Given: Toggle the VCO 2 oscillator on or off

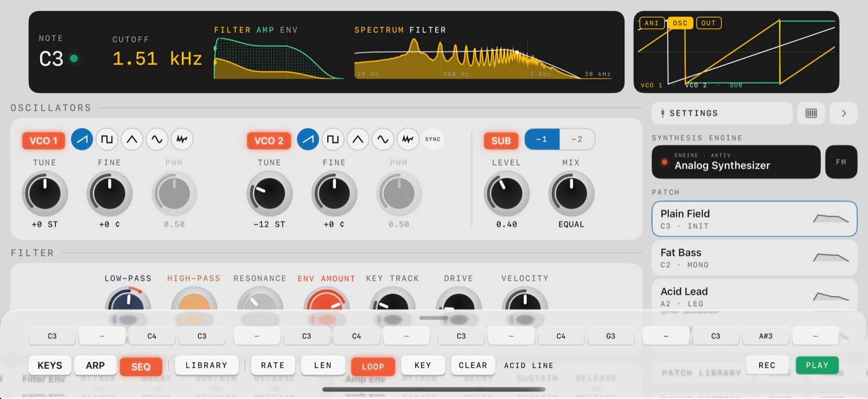Looking at the screenshot, I should [269, 140].
